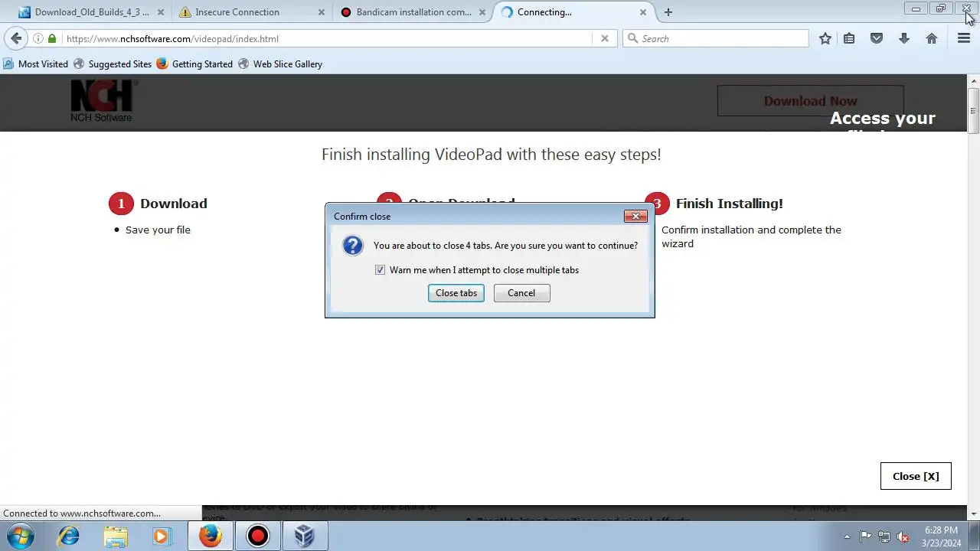Click the Close [X] overlay button
The image size is (980, 551).
[916, 476]
